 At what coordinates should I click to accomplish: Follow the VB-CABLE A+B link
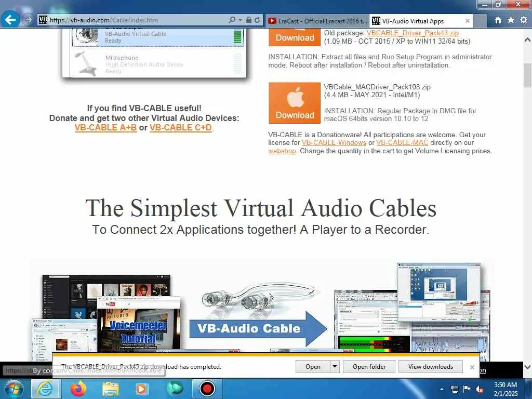coord(105,128)
